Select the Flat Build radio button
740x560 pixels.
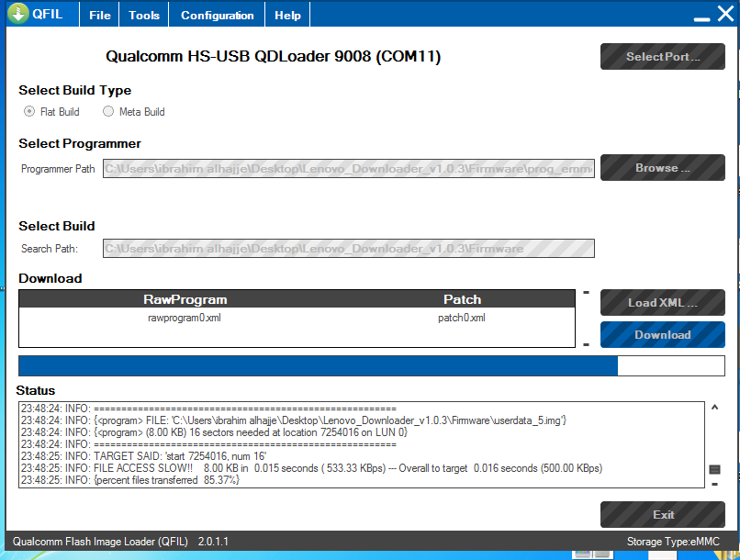29,111
